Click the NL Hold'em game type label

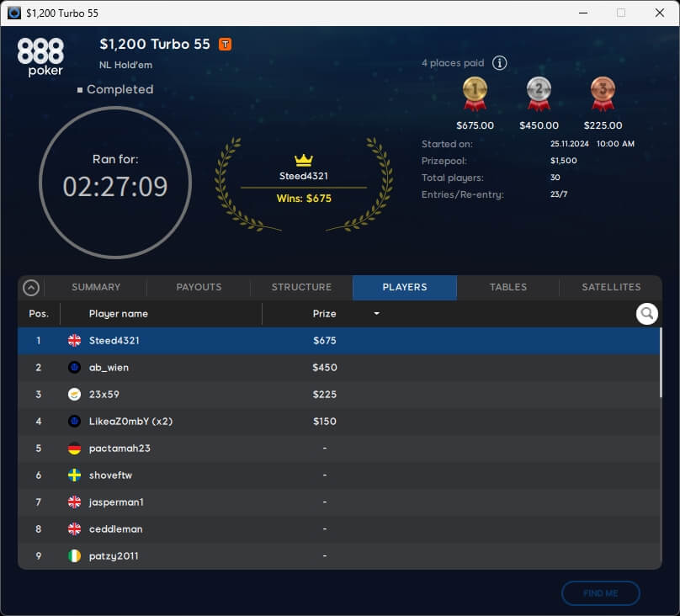click(x=125, y=65)
